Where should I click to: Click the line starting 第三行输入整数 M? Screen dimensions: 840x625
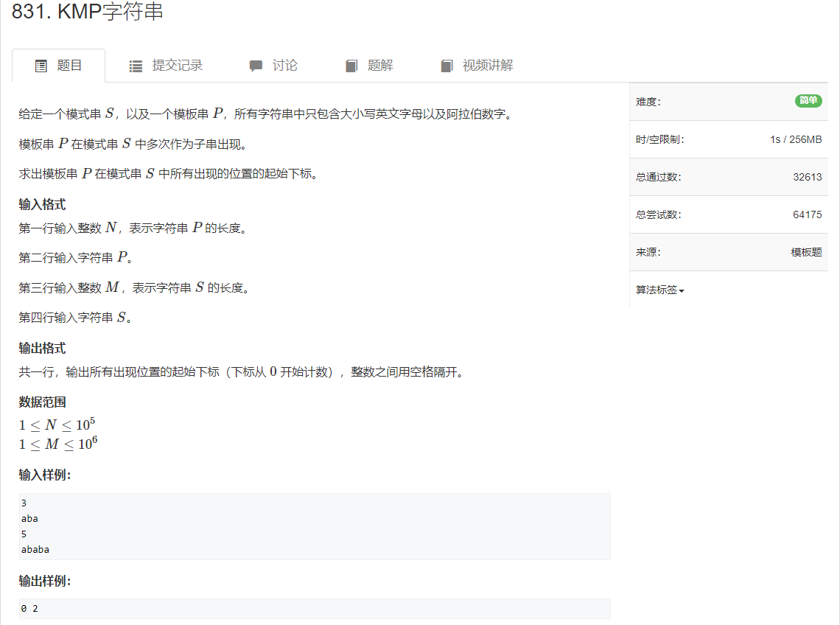tap(134, 287)
